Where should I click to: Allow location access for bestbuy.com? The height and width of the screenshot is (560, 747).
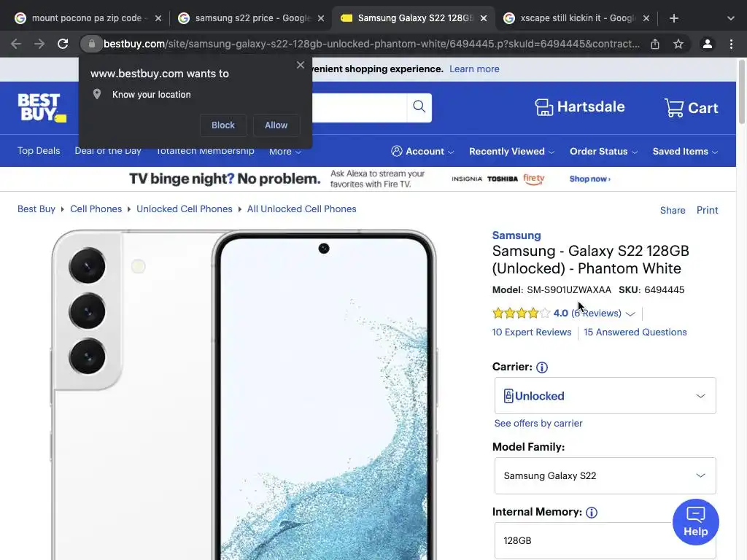[276, 125]
